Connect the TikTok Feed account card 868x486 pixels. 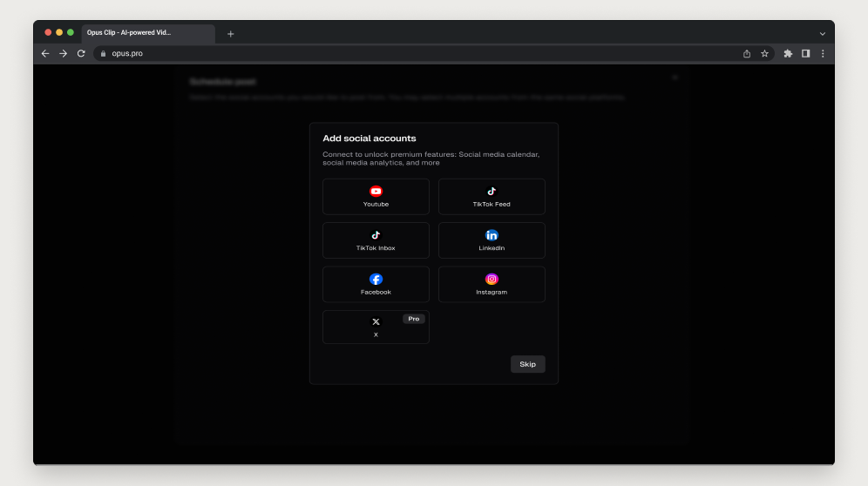coord(492,197)
